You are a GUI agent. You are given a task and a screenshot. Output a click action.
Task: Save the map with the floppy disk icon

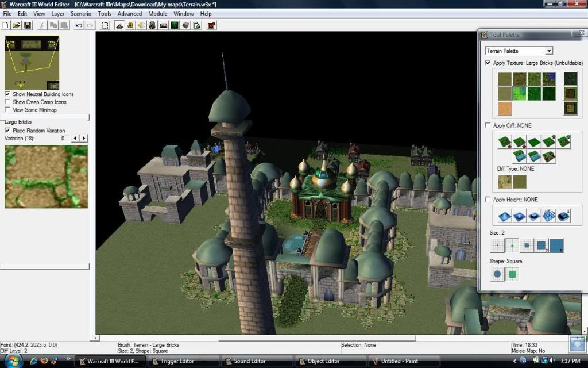pyautogui.click(x=28, y=25)
